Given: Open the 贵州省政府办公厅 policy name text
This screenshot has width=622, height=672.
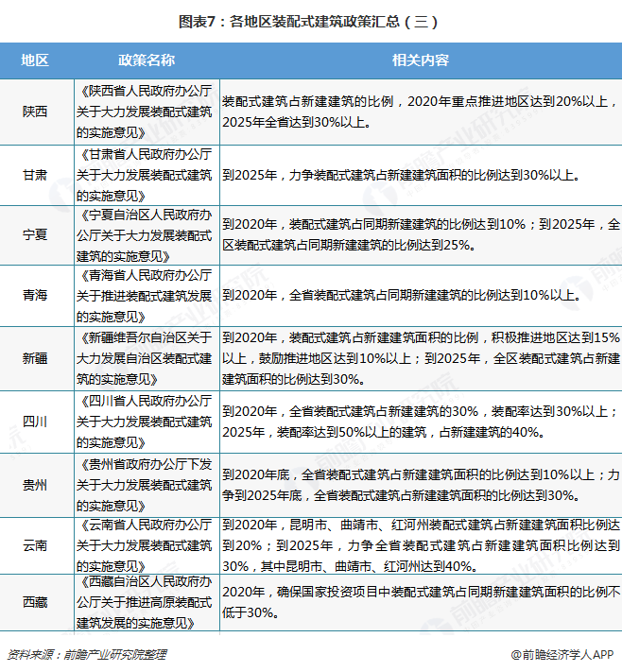Looking at the screenshot, I should (145, 485).
